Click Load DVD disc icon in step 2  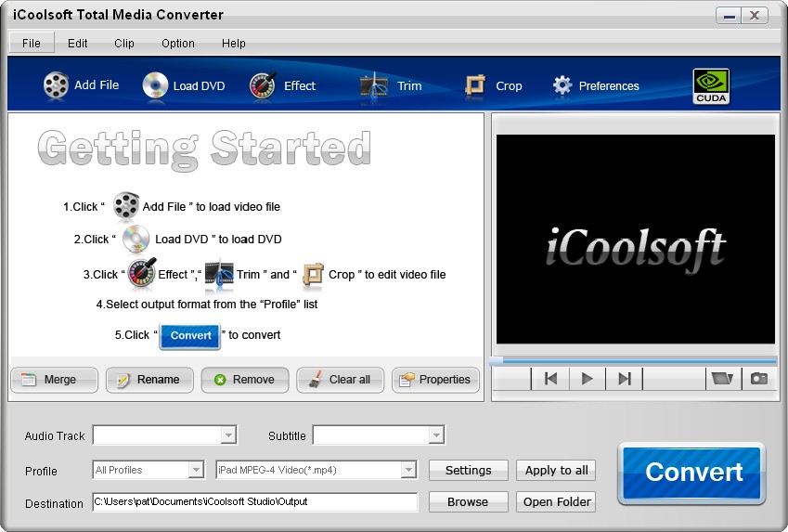[136, 238]
